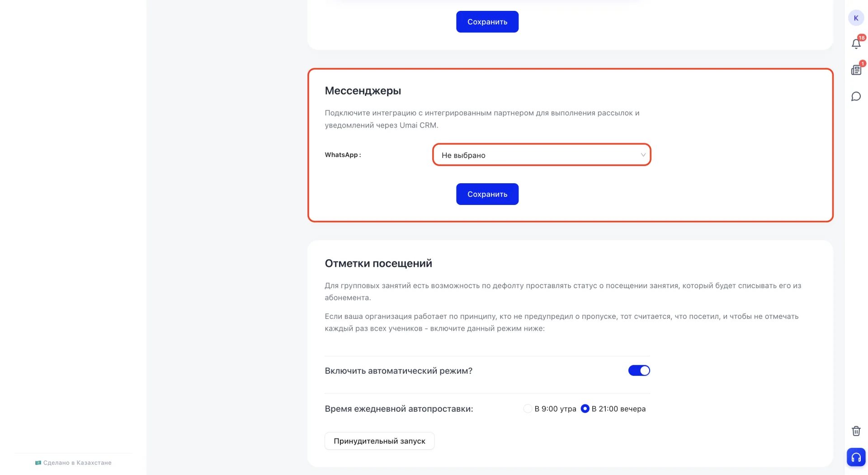868x475 pixels.
Task: Click the user avatar K icon
Action: [x=856, y=18]
